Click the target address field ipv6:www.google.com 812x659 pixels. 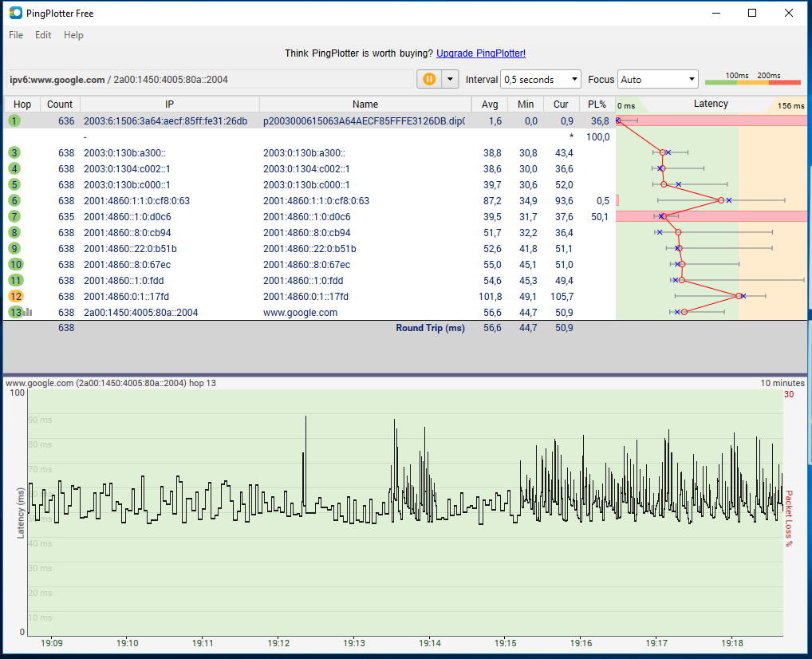coord(210,79)
